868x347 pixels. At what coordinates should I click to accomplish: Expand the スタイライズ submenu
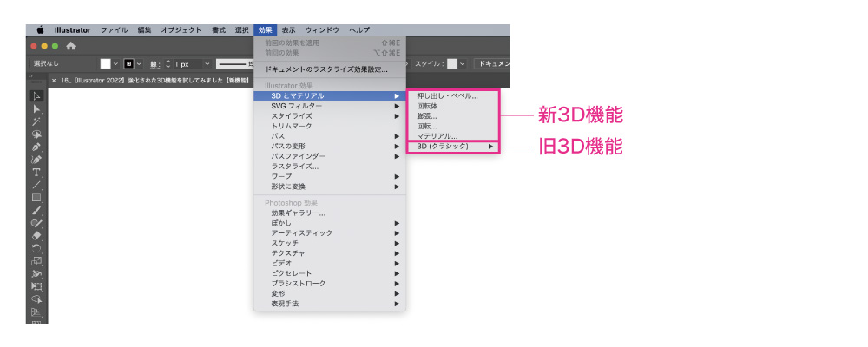click(330, 116)
